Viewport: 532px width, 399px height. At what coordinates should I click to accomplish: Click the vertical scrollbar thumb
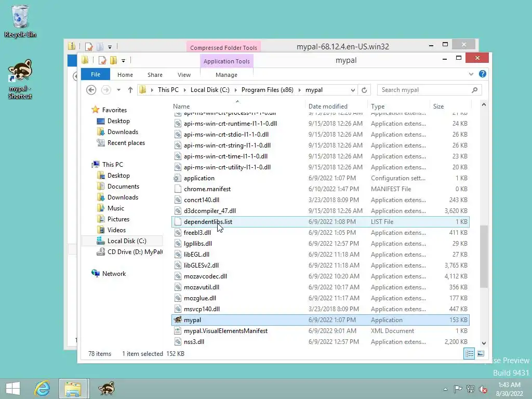tap(484, 257)
